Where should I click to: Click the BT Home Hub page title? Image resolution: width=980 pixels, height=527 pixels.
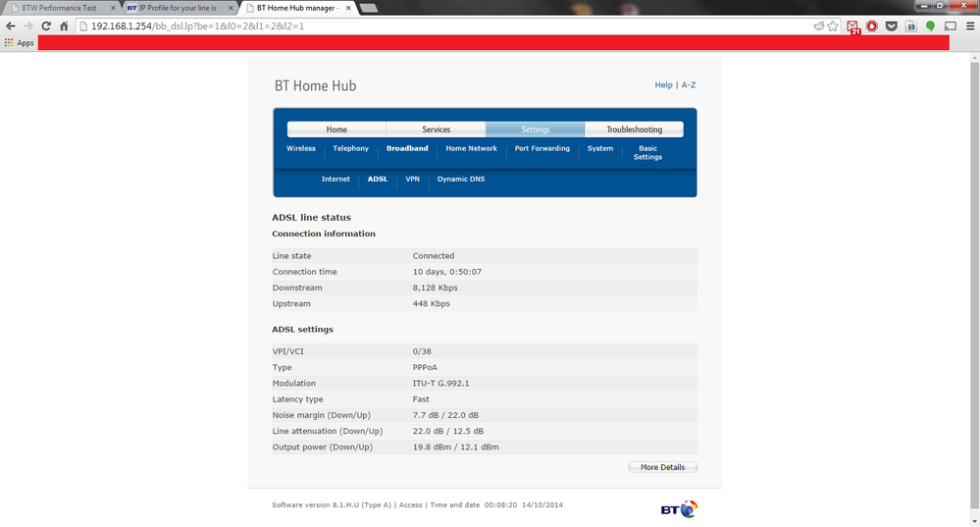[x=315, y=86]
